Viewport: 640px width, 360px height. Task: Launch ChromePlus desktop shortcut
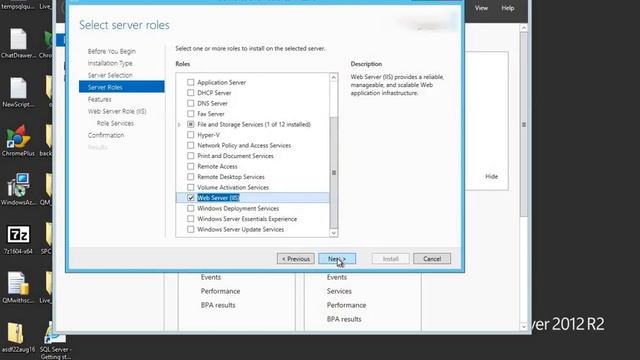pyautogui.click(x=18, y=141)
